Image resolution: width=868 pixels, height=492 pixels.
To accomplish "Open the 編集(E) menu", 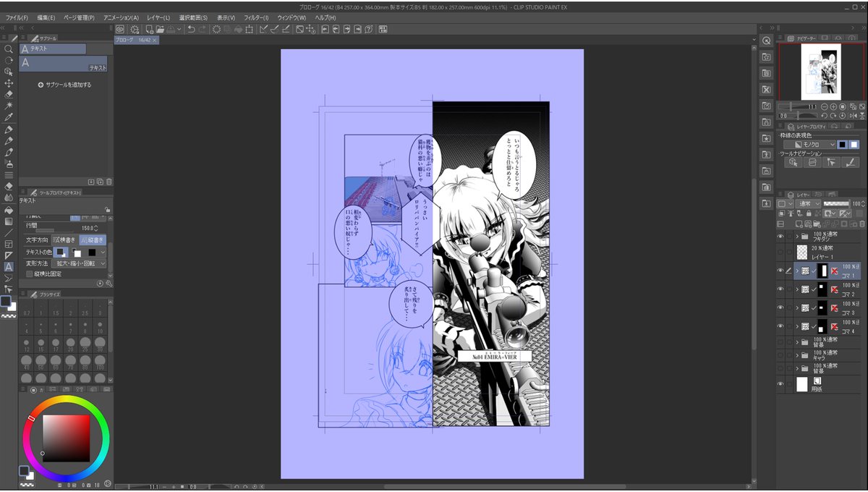I will pos(46,17).
